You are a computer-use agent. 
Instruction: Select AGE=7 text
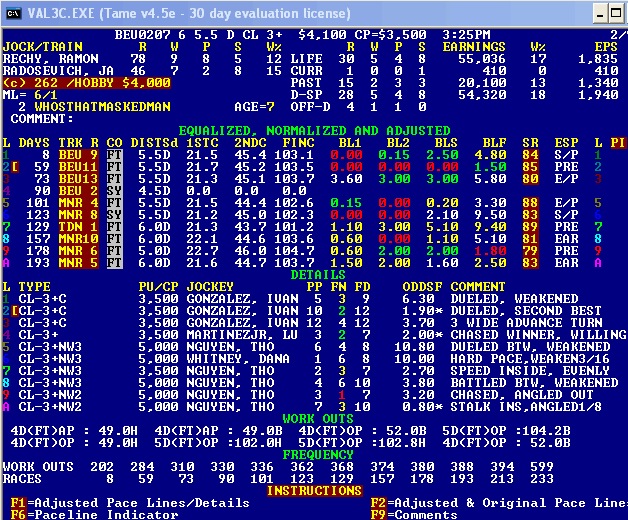(254, 107)
